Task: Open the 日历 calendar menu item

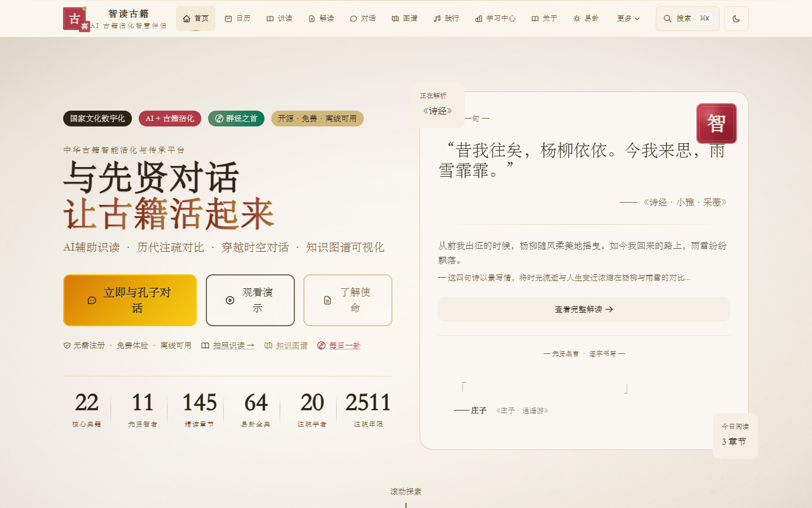Action: pos(237,19)
